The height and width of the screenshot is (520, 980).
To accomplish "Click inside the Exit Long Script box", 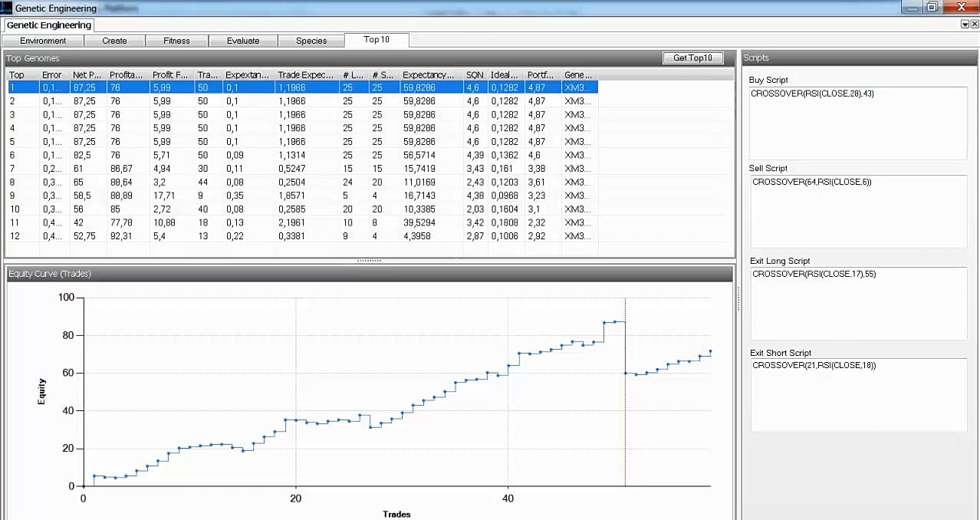I will click(857, 304).
